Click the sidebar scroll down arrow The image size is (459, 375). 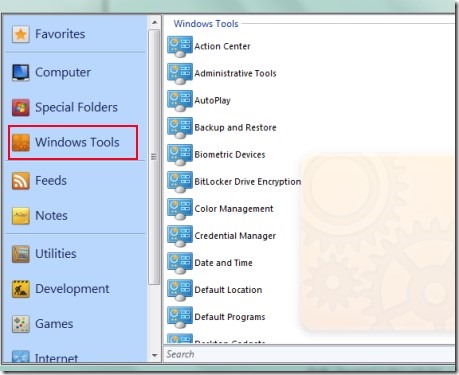(x=154, y=355)
